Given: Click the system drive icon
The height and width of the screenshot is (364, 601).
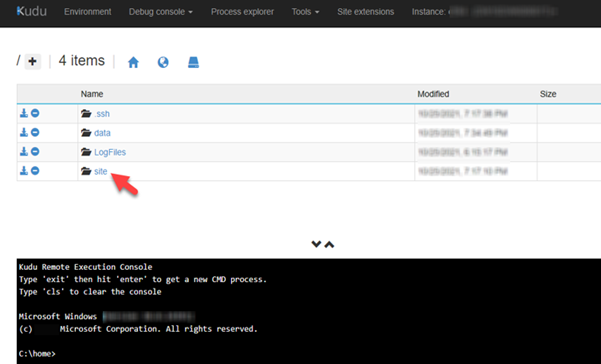Looking at the screenshot, I should tap(194, 62).
